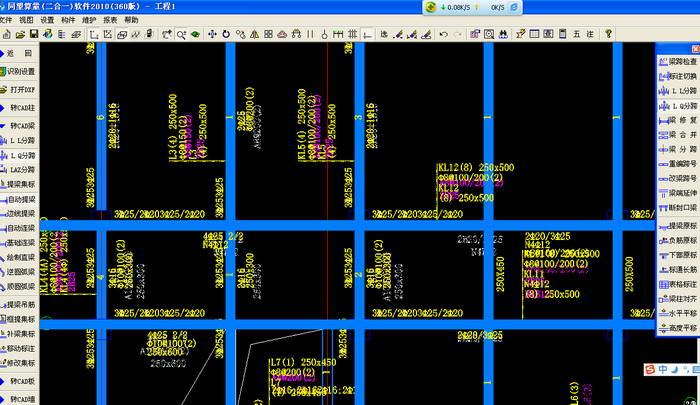Image resolution: width=700 pixels, height=405 pixels.
Task: Click the floppy disk save icon
Action: [33, 34]
